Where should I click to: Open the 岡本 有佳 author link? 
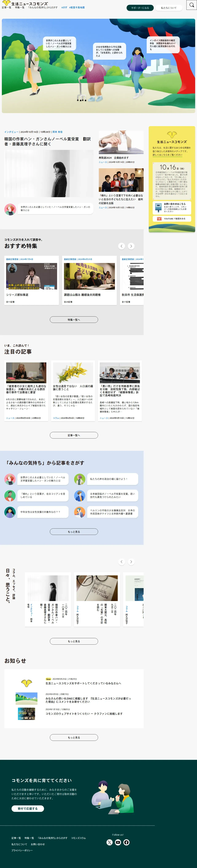(x=57, y=132)
